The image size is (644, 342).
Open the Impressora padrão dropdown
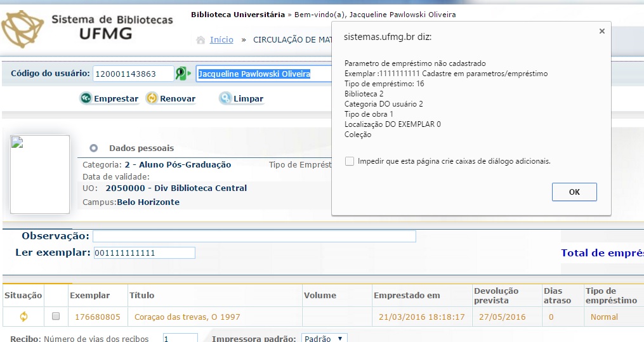[324, 338]
